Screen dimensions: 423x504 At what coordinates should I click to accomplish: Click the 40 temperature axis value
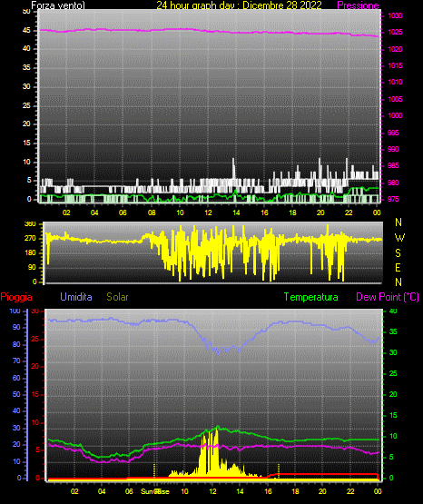tap(393, 311)
